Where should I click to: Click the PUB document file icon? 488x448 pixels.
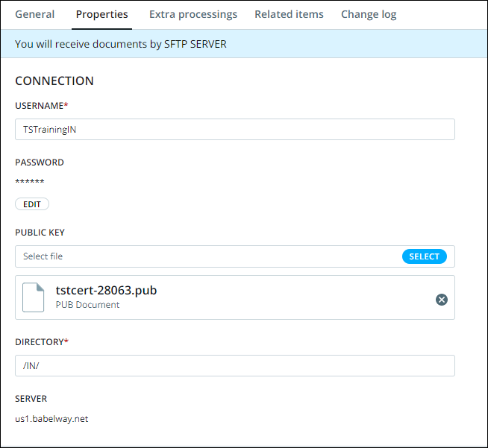[x=34, y=297]
